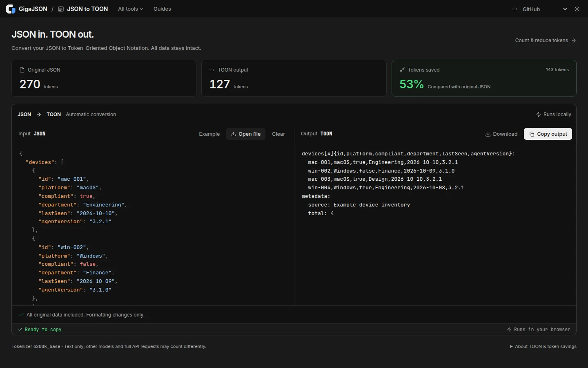The image size is (588, 368).
Task: Click the code brackets icon beside TOON output
Action: click(212, 70)
